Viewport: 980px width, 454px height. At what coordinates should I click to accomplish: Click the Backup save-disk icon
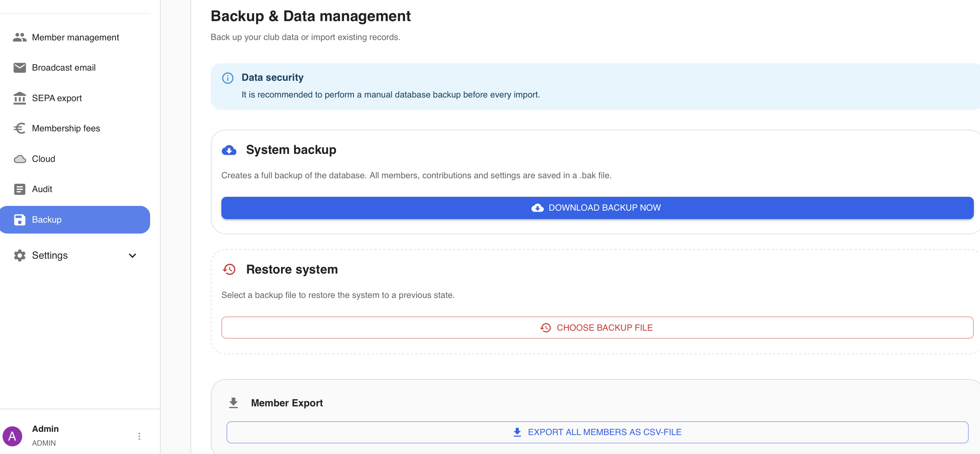coord(19,220)
